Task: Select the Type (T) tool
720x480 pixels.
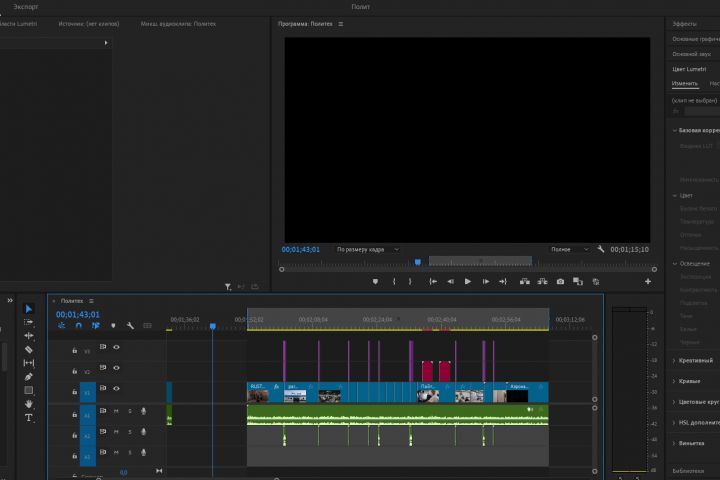Action: pos(28,417)
